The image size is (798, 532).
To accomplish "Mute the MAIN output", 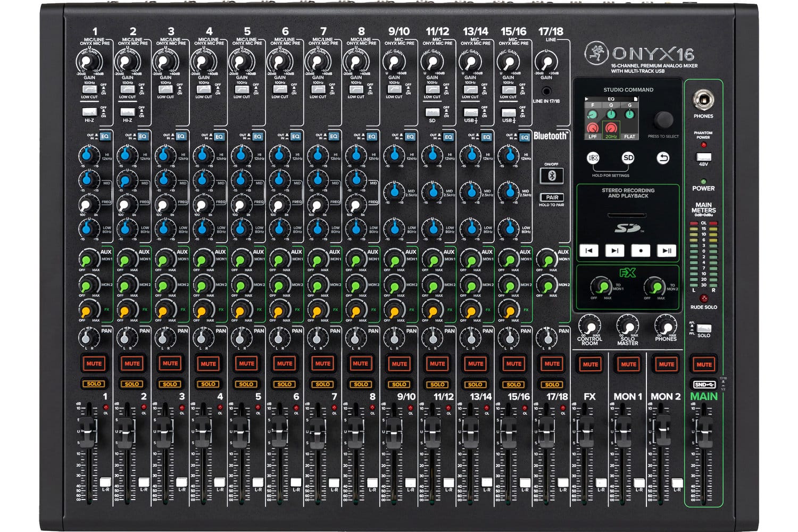I will click(x=704, y=364).
